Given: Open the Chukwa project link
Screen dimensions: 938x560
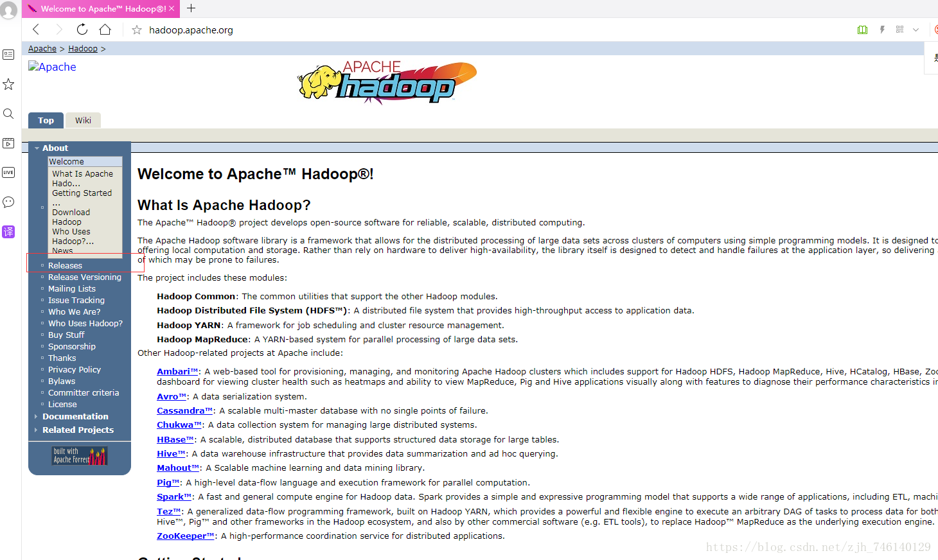Looking at the screenshot, I should coord(179,424).
